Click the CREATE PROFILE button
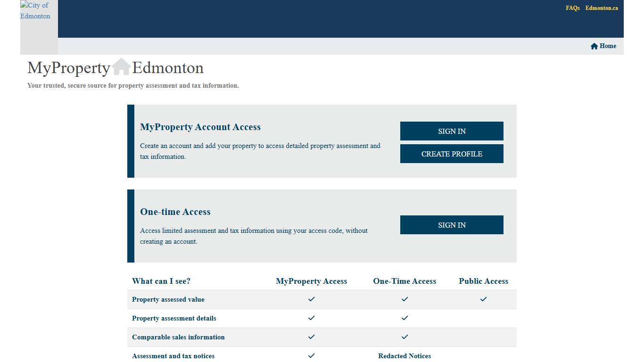 tap(451, 154)
